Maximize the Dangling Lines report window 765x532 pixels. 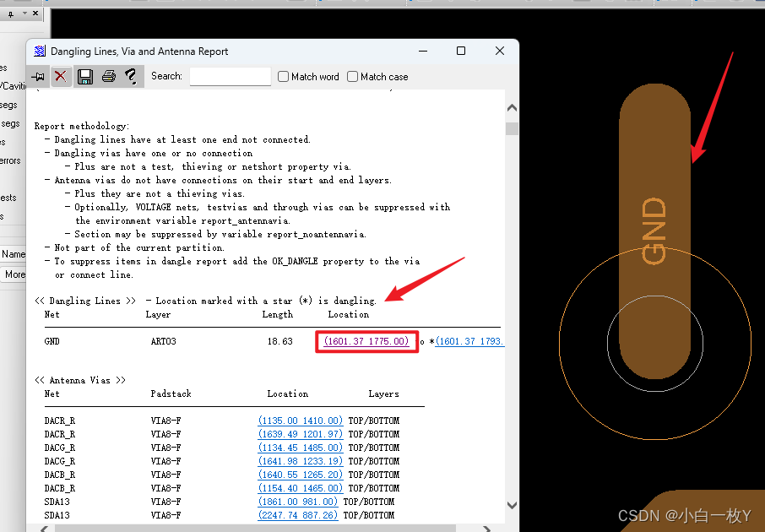[x=460, y=51]
